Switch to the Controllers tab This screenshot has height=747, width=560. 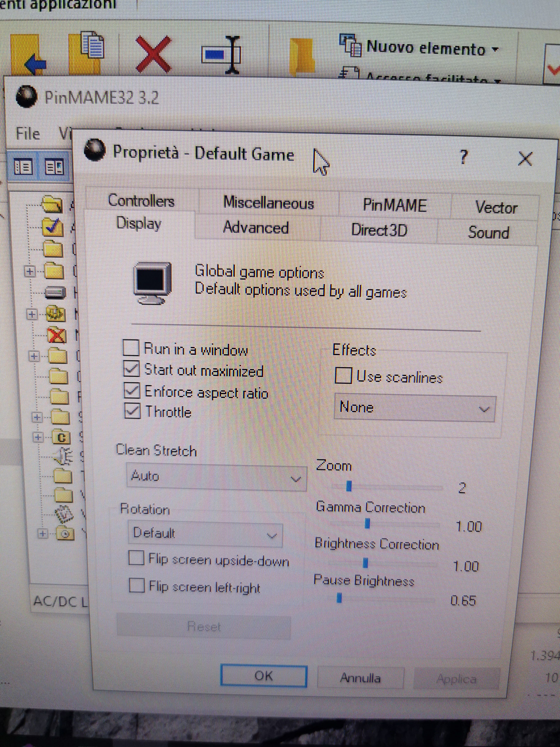pyautogui.click(x=141, y=201)
